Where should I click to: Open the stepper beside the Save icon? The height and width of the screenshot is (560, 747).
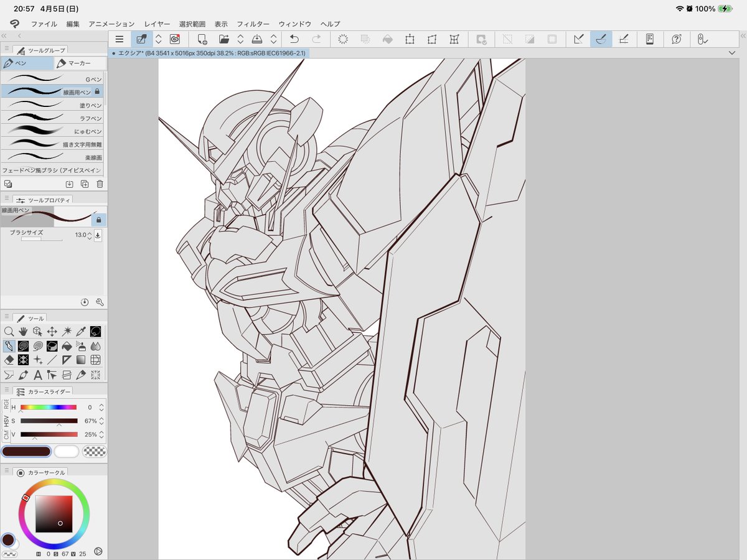[273, 39]
